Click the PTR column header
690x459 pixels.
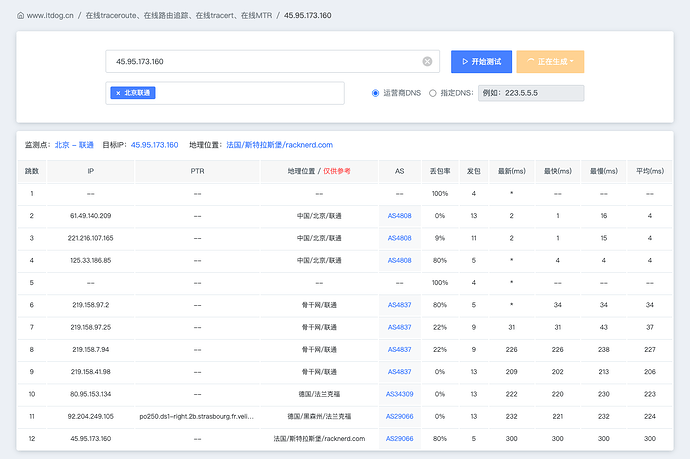click(198, 171)
